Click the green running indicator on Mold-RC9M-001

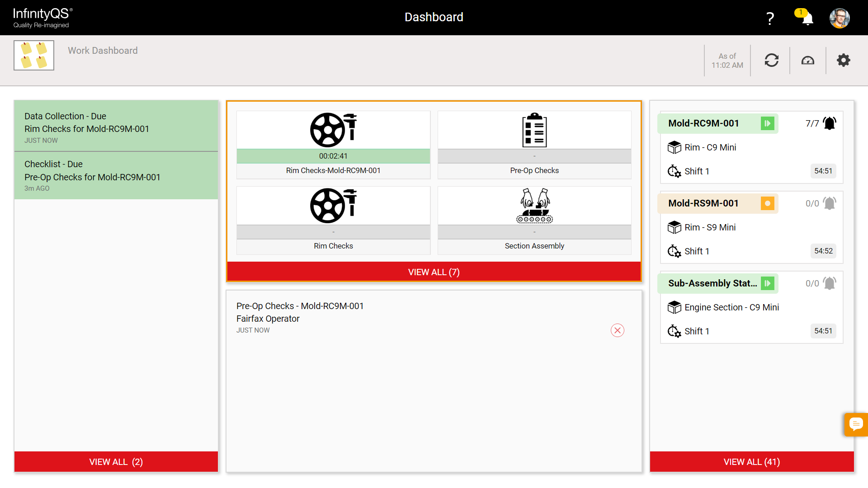click(x=767, y=123)
